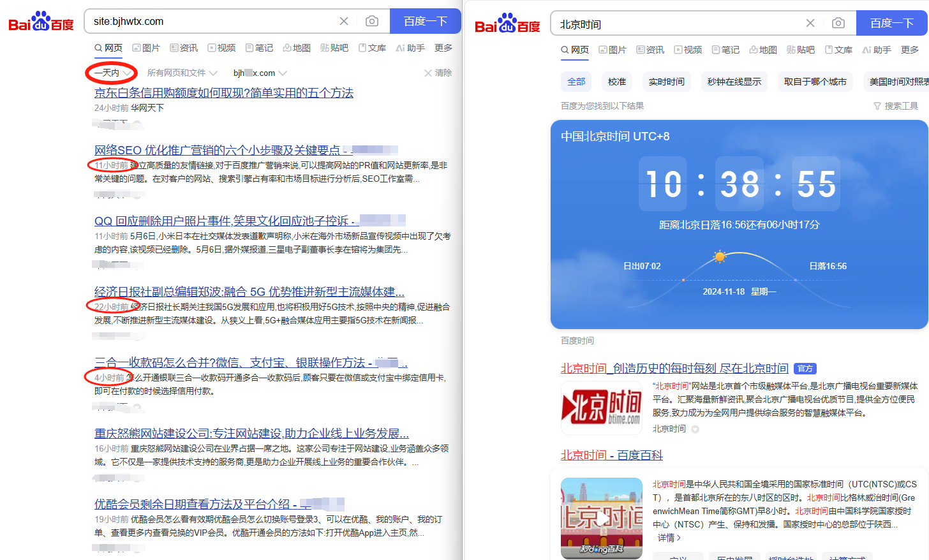Viewport: 929px width, 560px height.
Task: Click the 2024-11-18 星期一 date text
Action: tap(739, 291)
